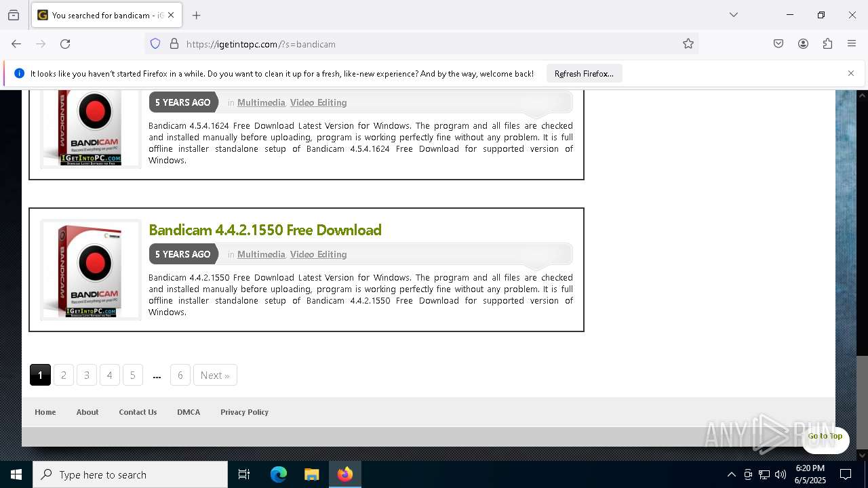This screenshot has width=868, height=488.
Task: Open Multimedia category under Bandicam 4.5.4.1624
Action: [261, 102]
